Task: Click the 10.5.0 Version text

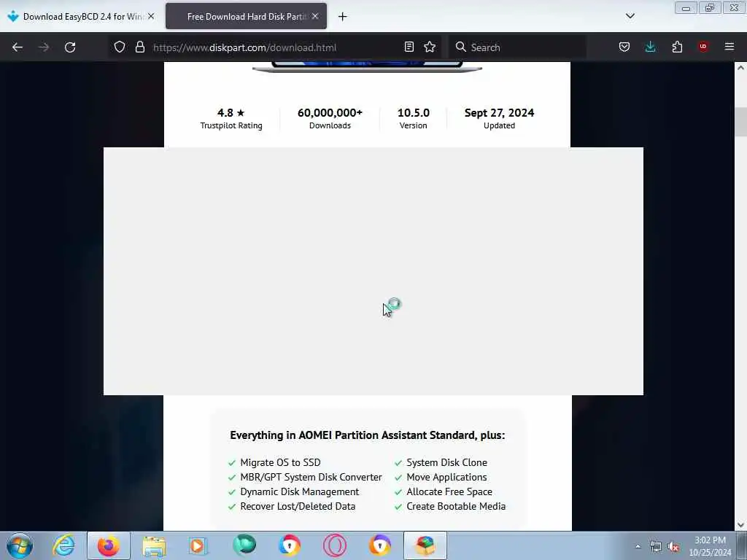Action: (414, 119)
